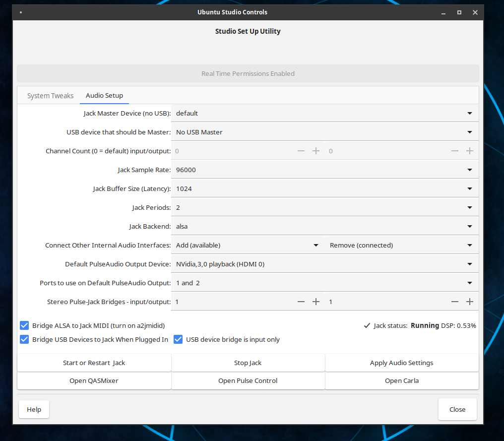Increase Stereo Pulse-Jack Bridges input count
This screenshot has width=504, height=441.
[315, 302]
